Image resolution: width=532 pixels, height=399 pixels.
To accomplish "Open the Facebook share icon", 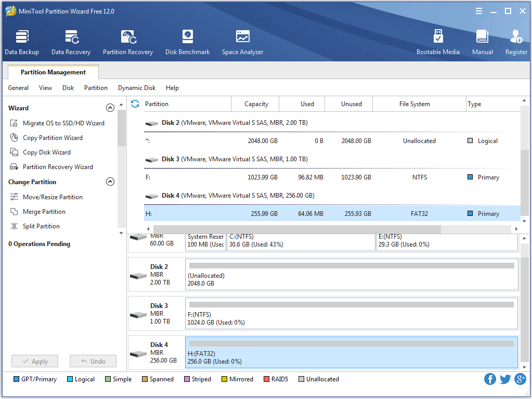I will pyautogui.click(x=490, y=379).
